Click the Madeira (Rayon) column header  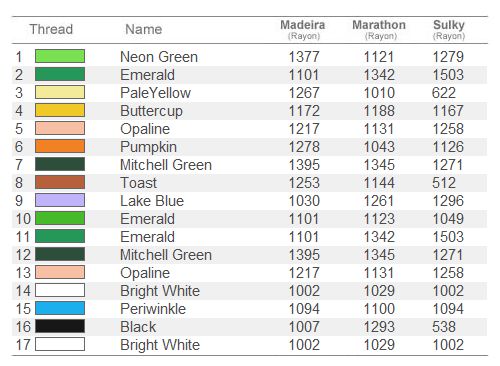(303, 30)
